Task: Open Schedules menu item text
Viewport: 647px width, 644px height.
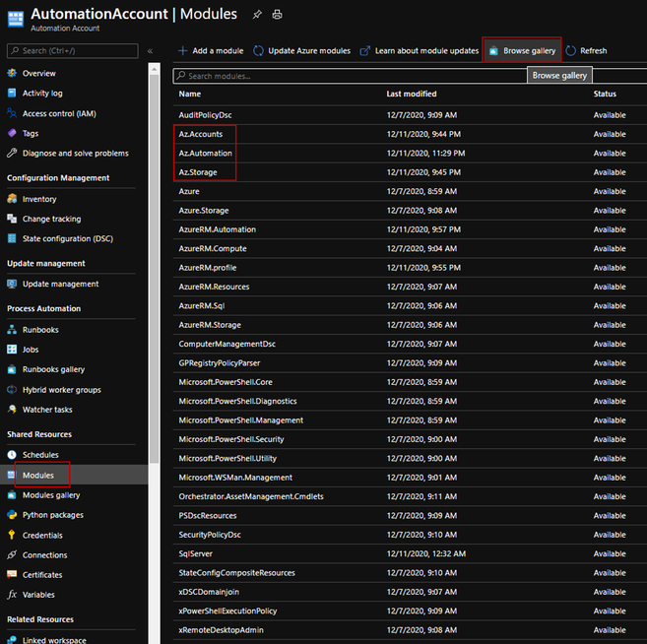Action: tap(40, 455)
